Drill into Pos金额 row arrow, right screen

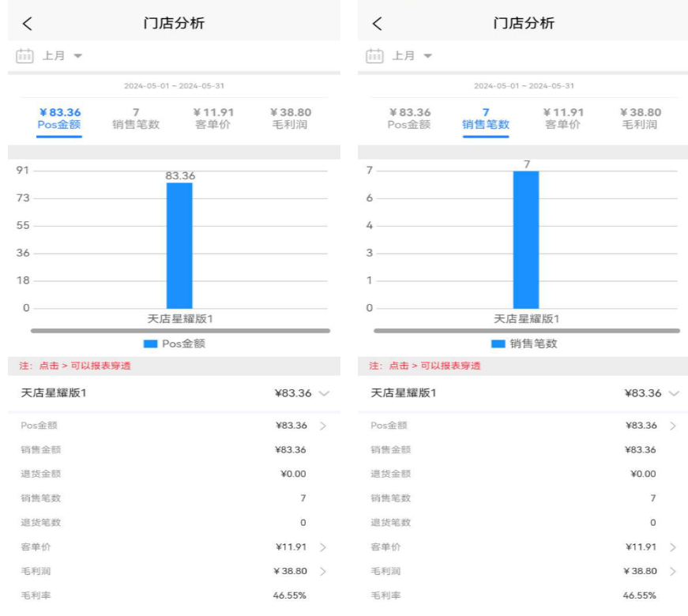tap(673, 426)
